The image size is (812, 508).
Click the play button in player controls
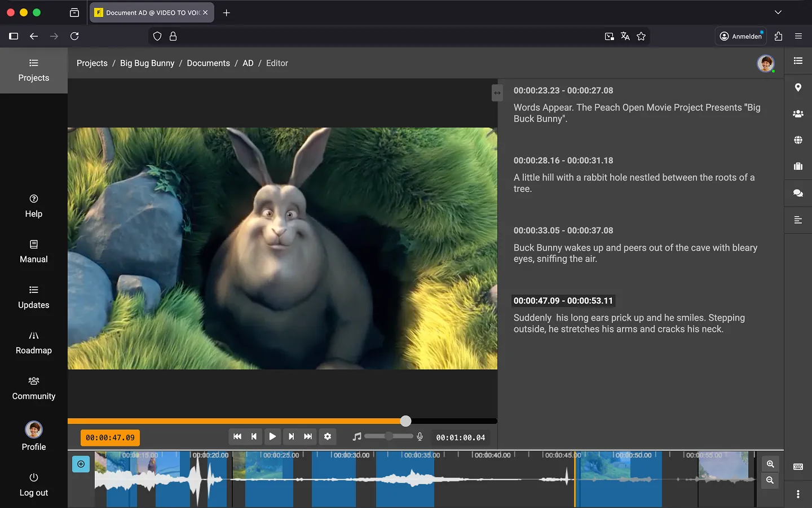pyautogui.click(x=272, y=436)
